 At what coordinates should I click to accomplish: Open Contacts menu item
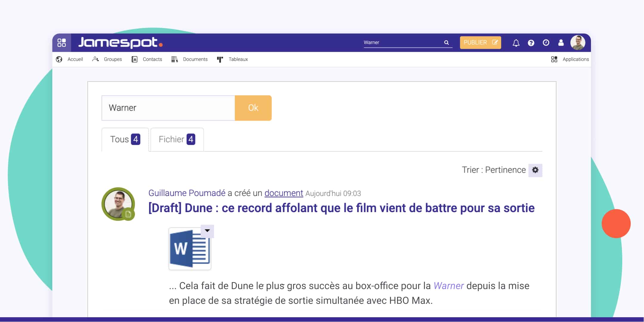[152, 59]
